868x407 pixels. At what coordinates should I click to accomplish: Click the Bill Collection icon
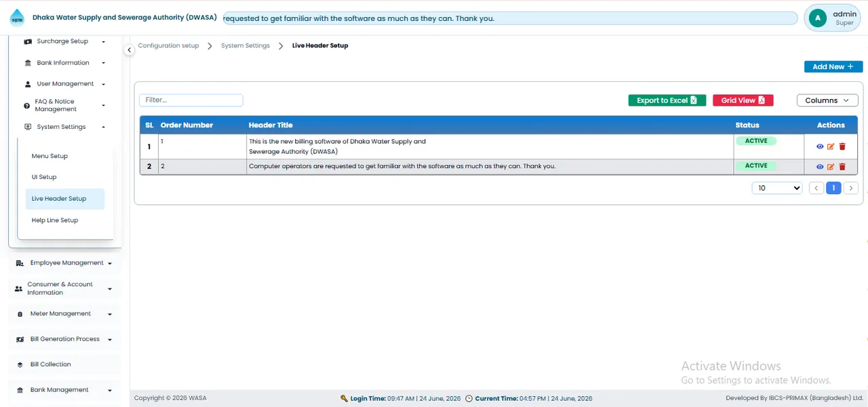click(20, 365)
